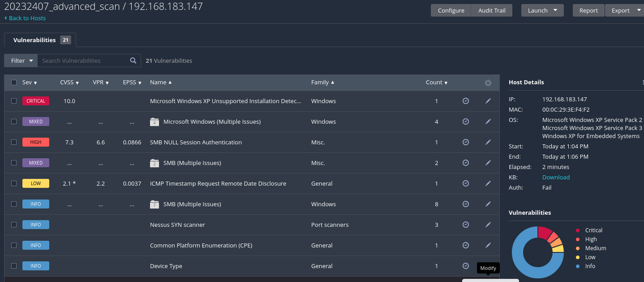The width and height of the screenshot is (644, 282).
Task: Click the Search Vulnerabilities input field
Action: coord(83,61)
